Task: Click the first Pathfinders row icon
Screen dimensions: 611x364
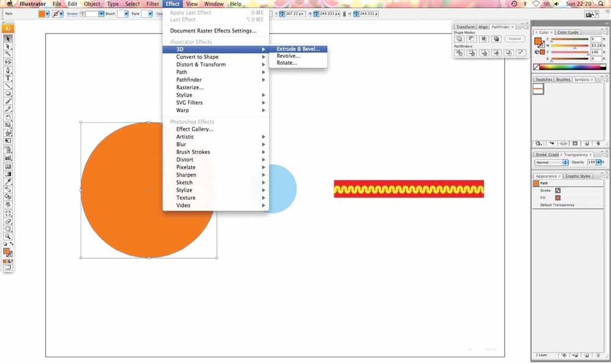Action: pyautogui.click(x=459, y=53)
